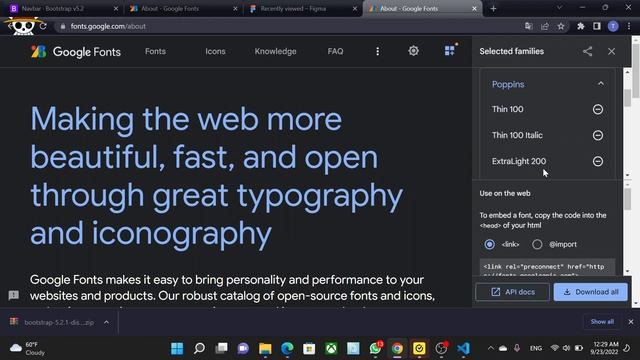640x360 pixels.
Task: Open the Chrome three-dot menu
Action: [629, 26]
